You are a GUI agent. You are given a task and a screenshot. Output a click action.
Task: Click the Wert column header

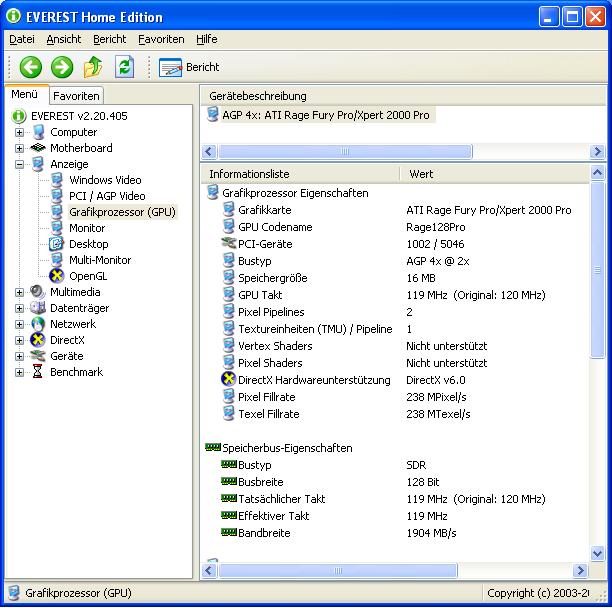[x=495, y=174]
